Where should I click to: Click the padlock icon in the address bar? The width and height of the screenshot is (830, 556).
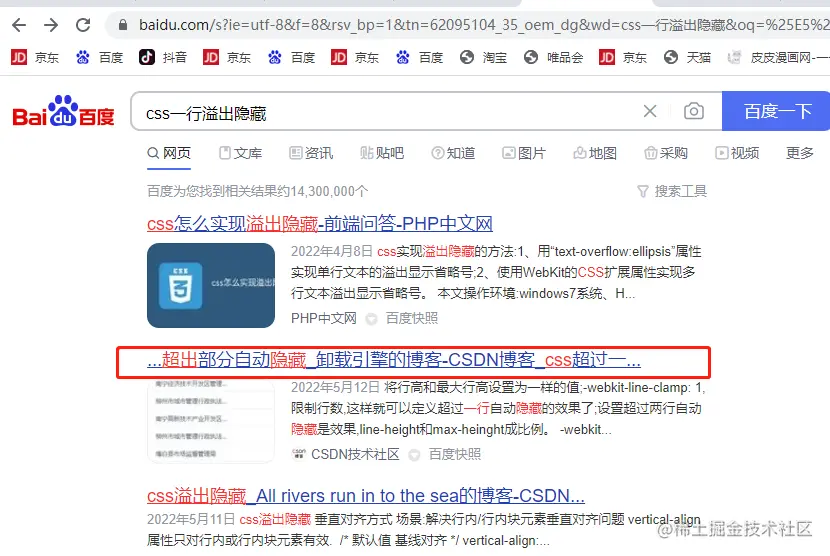tap(123, 25)
